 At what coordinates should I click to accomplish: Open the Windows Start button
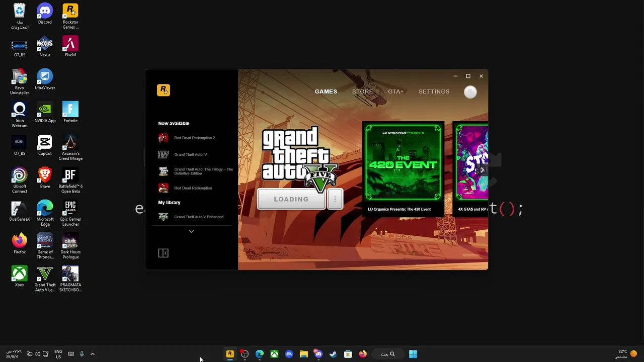click(413, 354)
